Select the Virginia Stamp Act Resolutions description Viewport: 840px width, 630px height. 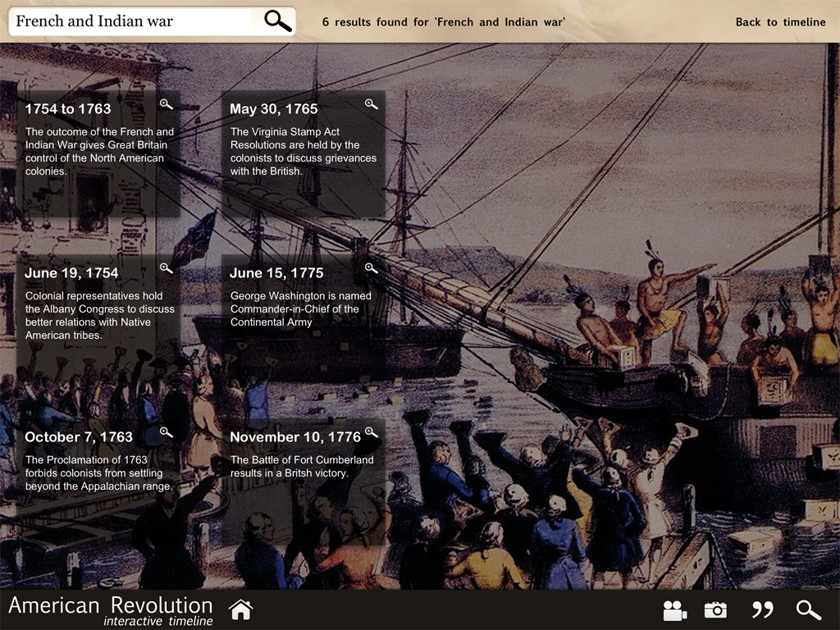pos(304,151)
